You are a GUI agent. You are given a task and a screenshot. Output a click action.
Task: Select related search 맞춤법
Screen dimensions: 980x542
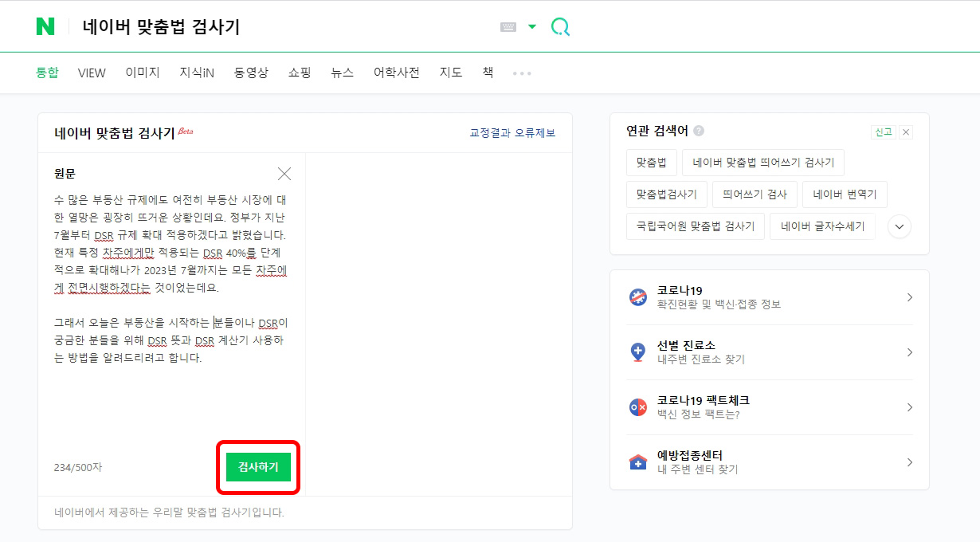point(652,163)
